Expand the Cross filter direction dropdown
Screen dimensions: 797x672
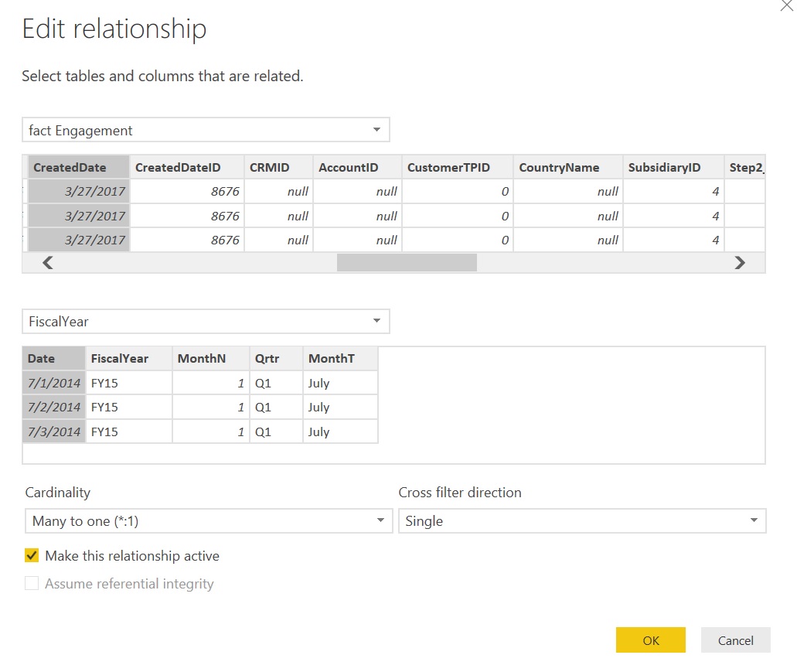click(582, 521)
